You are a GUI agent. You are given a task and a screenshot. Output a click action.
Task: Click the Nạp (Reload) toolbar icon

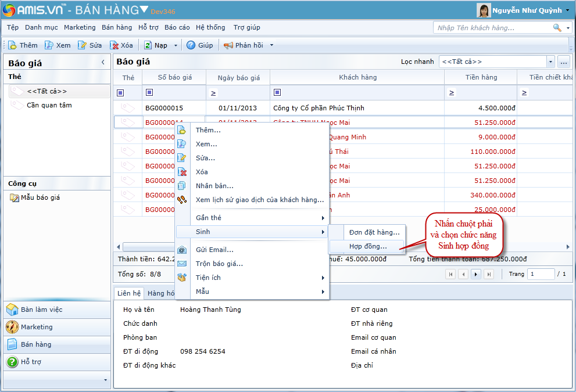click(x=148, y=45)
